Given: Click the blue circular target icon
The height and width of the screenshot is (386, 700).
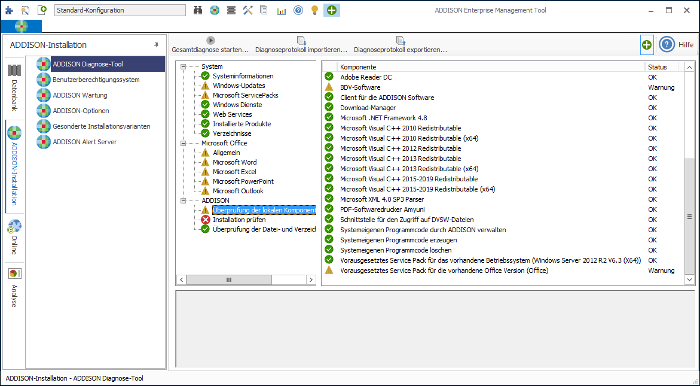Looking at the screenshot, I should [x=298, y=10].
